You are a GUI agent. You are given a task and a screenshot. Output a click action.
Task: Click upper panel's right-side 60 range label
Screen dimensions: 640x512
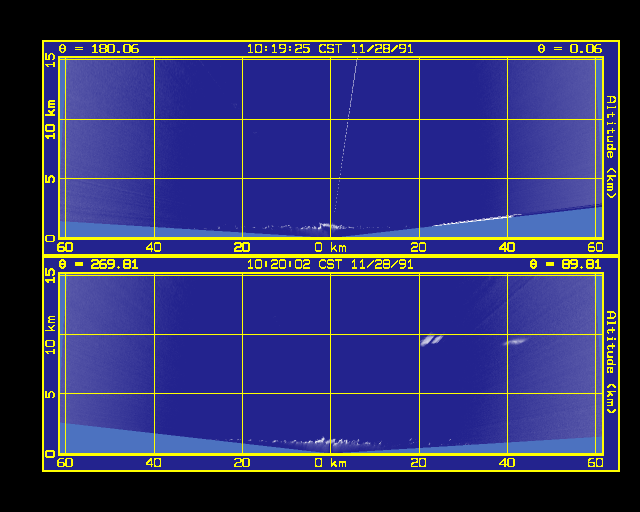(x=596, y=247)
